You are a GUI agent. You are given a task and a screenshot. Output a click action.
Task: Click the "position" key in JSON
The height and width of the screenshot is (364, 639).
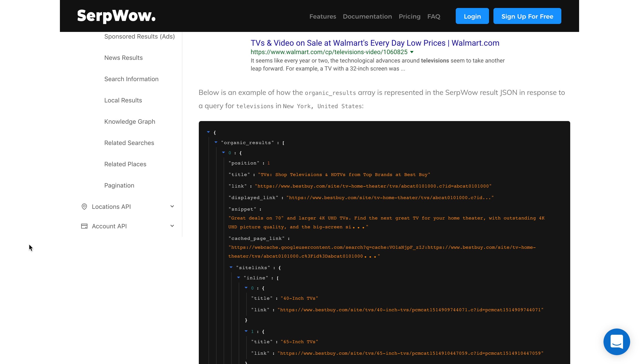pos(244,163)
